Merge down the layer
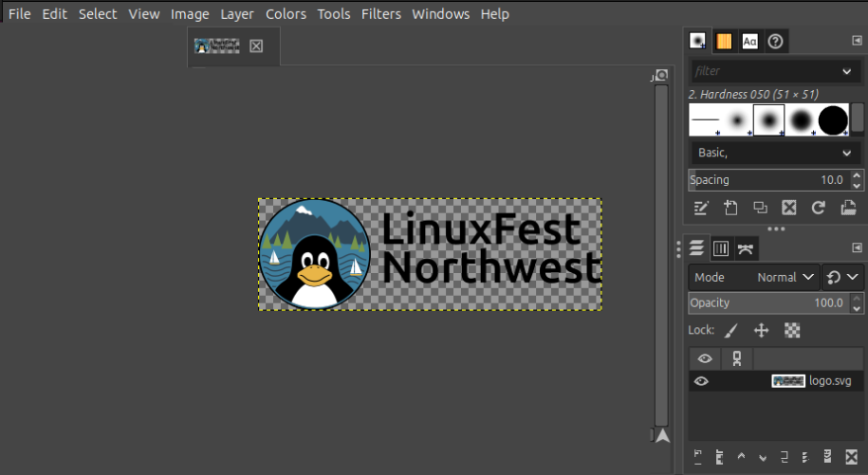Screen dimensions: 868x475 point(805,457)
